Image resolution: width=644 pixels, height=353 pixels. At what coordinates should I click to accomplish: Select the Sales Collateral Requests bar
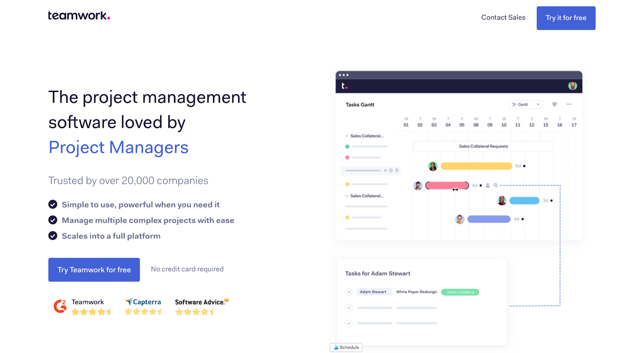pos(483,146)
